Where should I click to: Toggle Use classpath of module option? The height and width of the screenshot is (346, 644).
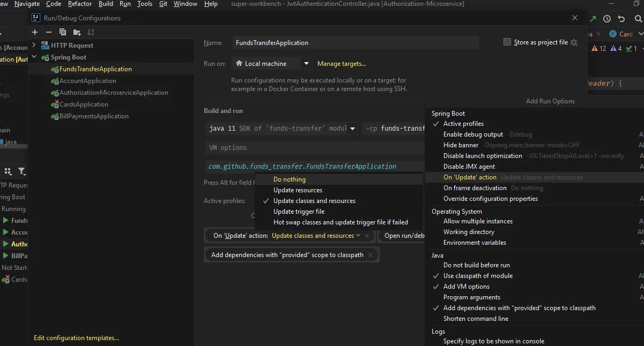click(x=477, y=276)
